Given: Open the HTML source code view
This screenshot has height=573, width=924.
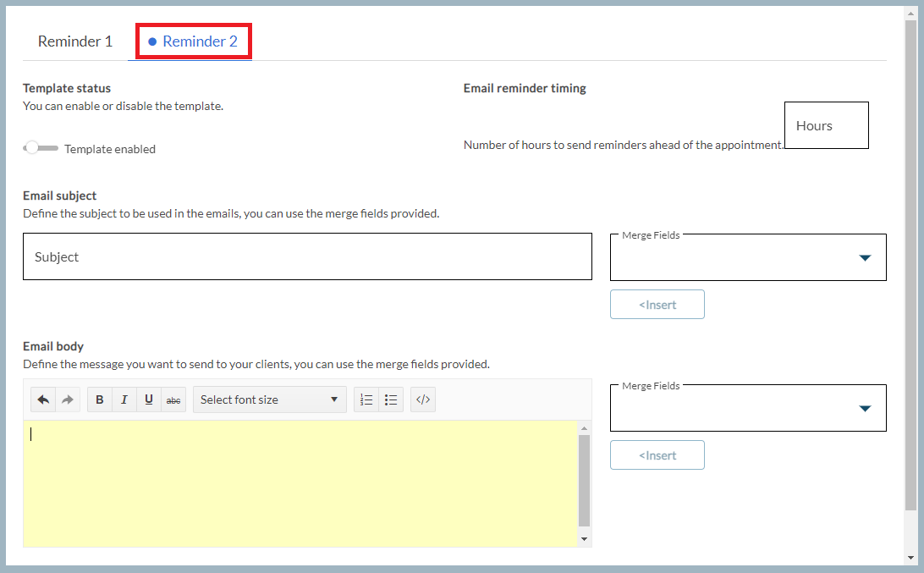Looking at the screenshot, I should point(423,399).
